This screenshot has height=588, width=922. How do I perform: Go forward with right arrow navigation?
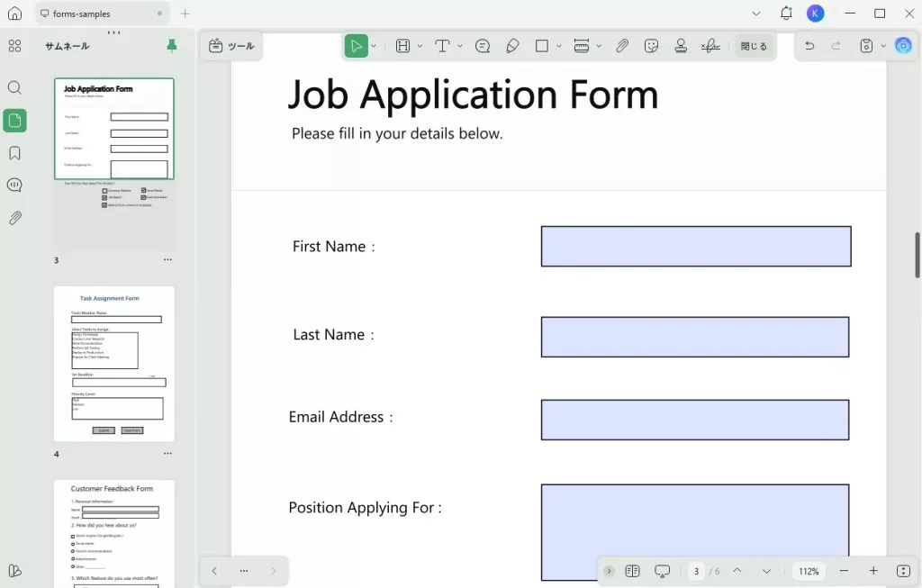click(274, 571)
